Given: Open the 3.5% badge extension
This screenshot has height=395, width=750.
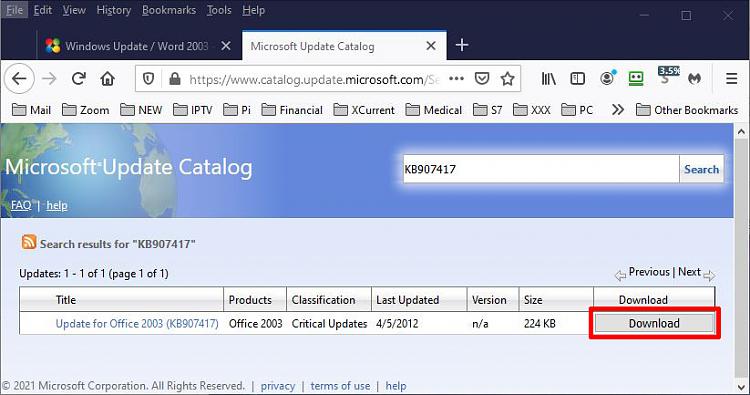Looking at the screenshot, I should (668, 76).
